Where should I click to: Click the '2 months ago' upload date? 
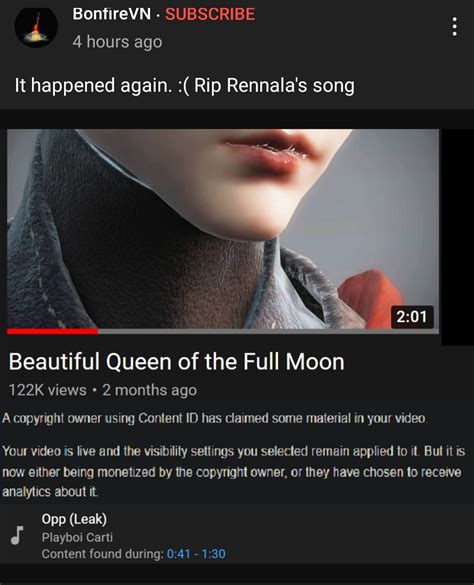(x=149, y=390)
